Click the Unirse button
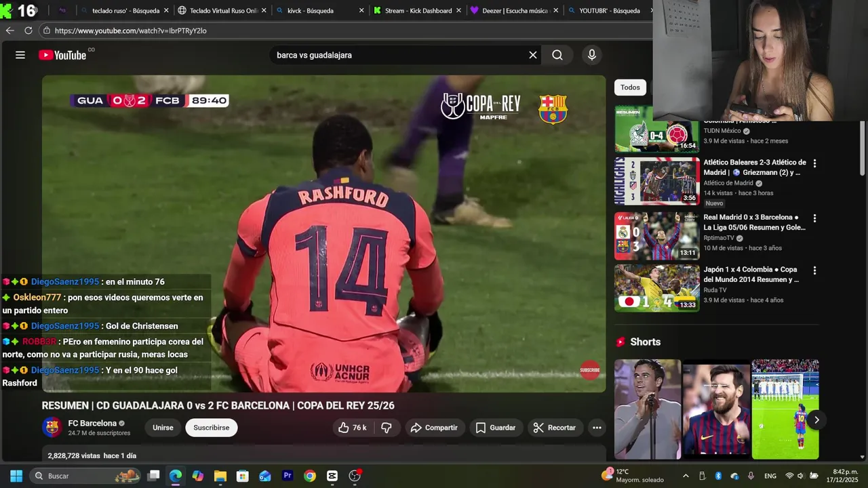Image resolution: width=868 pixels, height=488 pixels. [x=163, y=428]
